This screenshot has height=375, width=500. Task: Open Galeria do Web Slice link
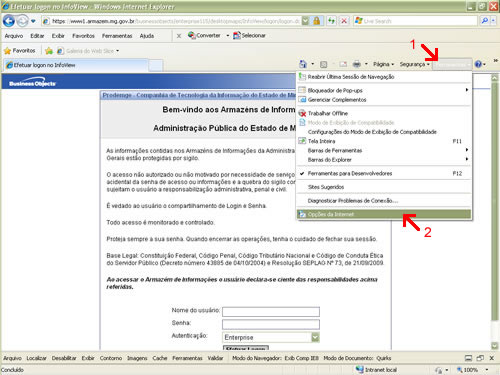point(88,51)
